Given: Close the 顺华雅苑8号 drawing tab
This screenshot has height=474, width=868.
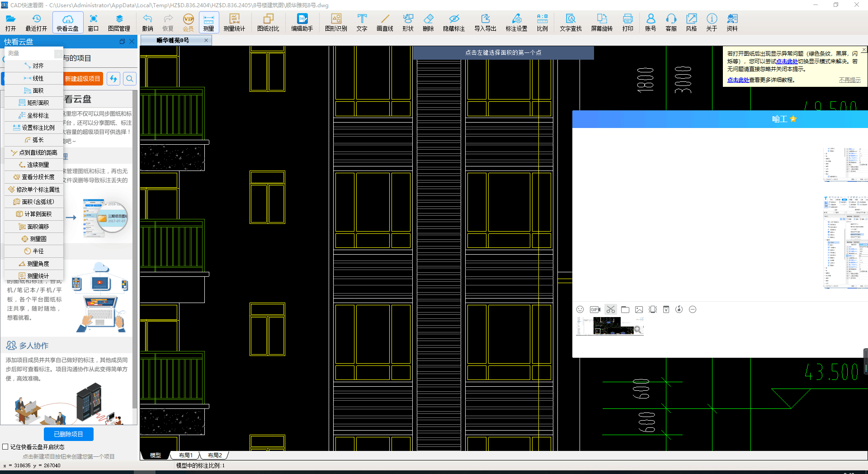Looking at the screenshot, I should click(206, 40).
